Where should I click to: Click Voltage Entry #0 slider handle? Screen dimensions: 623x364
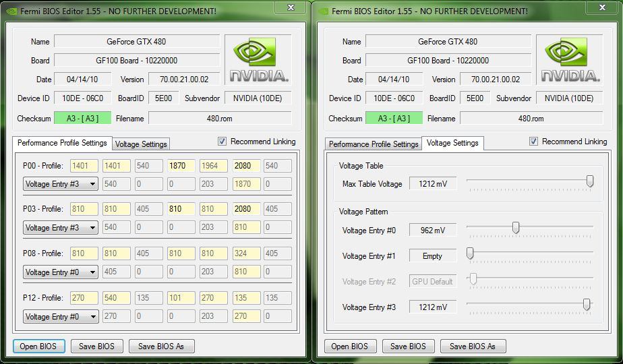coord(516,228)
